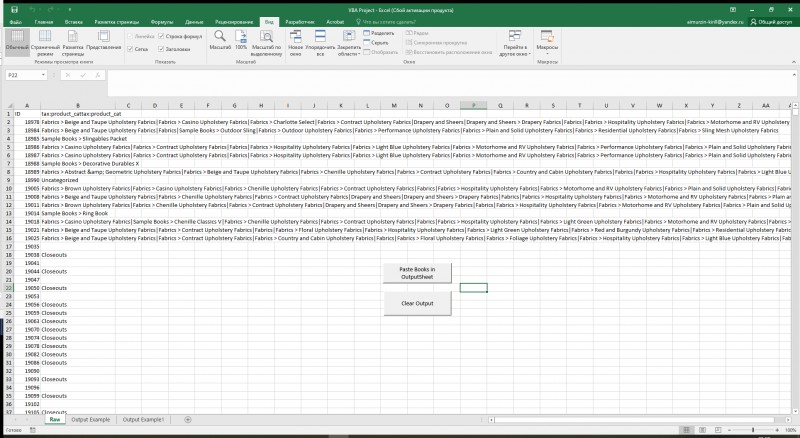Click the account email aimurzin-kirill@yandex.ru
The height and width of the screenshot is (438, 800).
(x=715, y=22)
